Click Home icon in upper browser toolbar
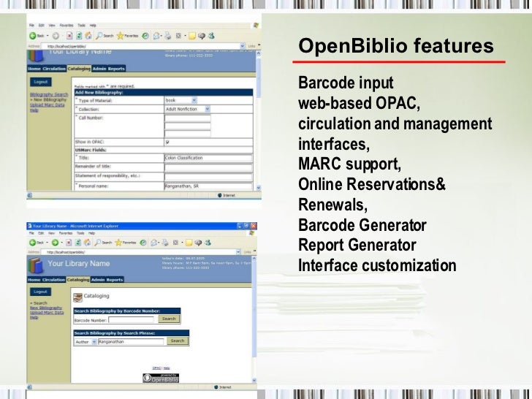 pyautogui.click(x=88, y=36)
